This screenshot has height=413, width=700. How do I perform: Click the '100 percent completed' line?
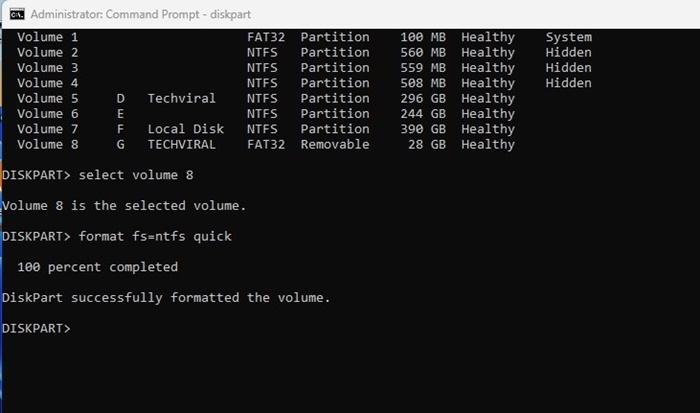click(97, 267)
